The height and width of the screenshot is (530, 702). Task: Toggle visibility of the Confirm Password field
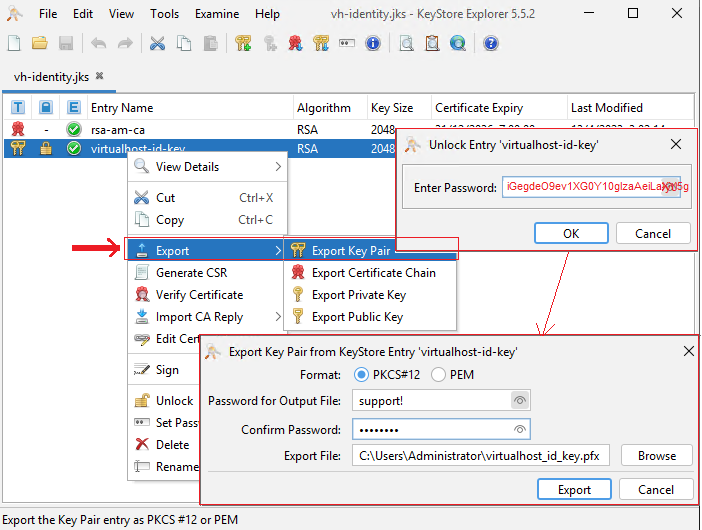click(x=519, y=429)
